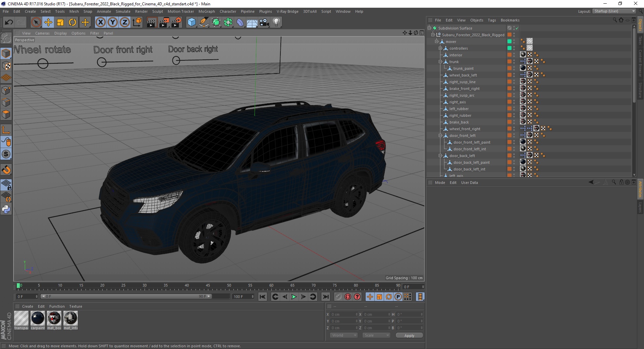Activate the Move tool
This screenshot has height=349, width=644.
[48, 22]
